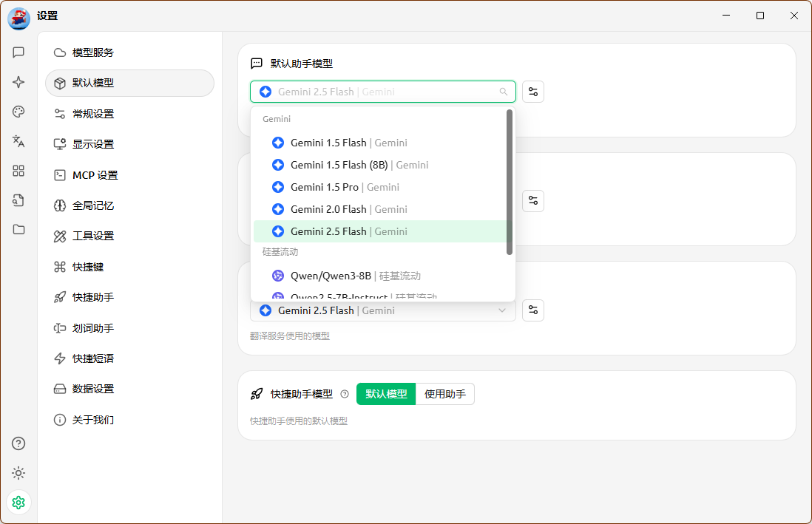Toggle the light/dark theme sun icon

click(x=18, y=473)
